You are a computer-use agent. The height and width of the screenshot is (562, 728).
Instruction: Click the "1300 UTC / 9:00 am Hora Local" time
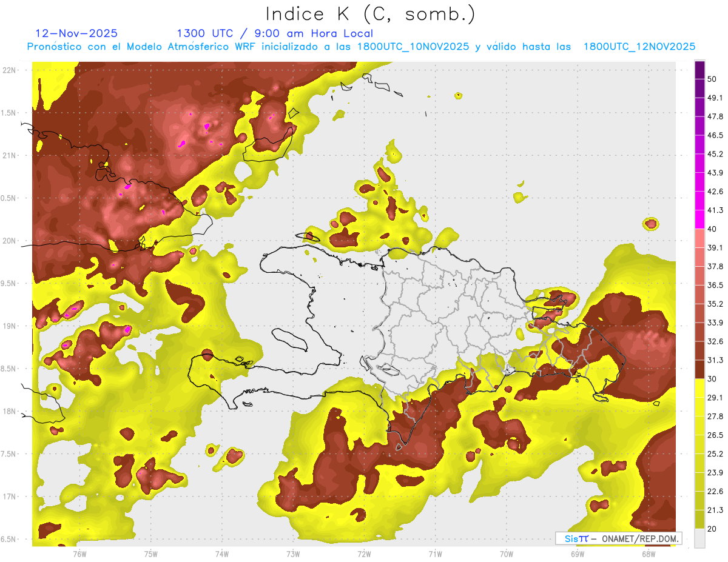275,33
